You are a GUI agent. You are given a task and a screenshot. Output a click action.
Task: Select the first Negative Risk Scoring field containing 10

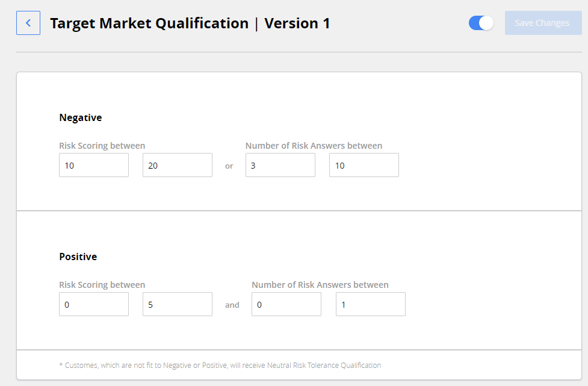click(x=93, y=165)
